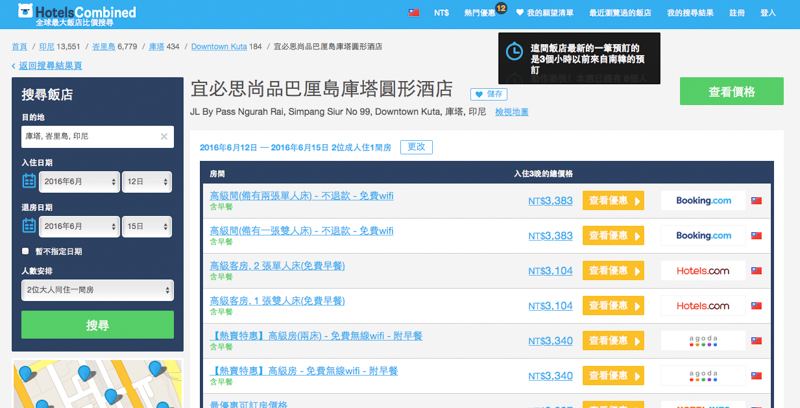This screenshot has height=408, width=800.
Task: Click 儲存 save hotel button
Action: [489, 94]
